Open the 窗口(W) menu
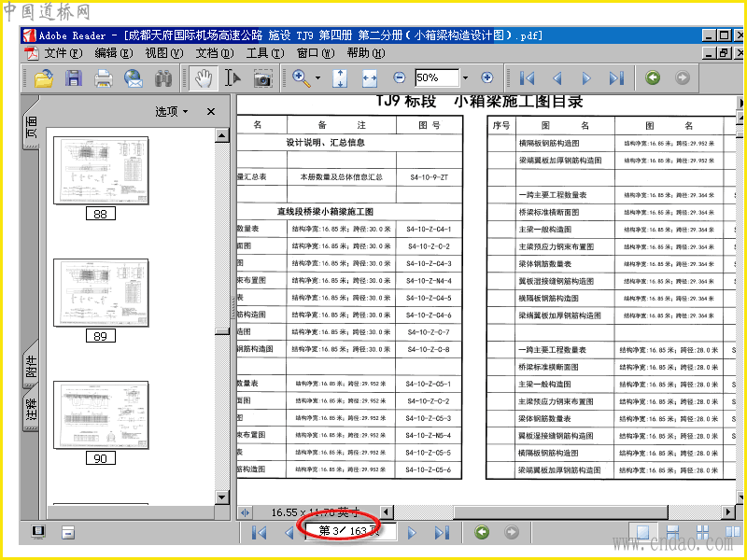The image size is (747, 560). click(x=316, y=53)
